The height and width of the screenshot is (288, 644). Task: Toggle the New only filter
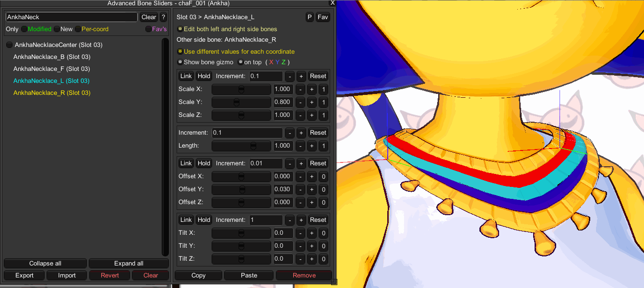63,29
